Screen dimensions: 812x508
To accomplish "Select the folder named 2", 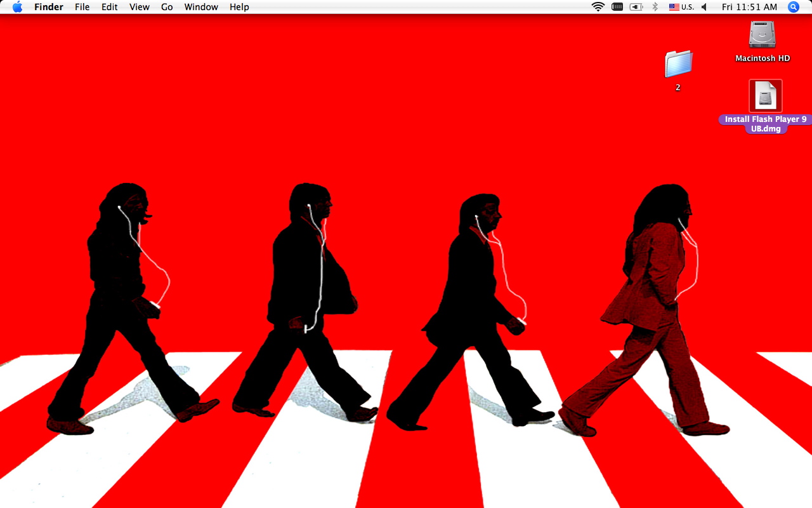I will (x=678, y=63).
